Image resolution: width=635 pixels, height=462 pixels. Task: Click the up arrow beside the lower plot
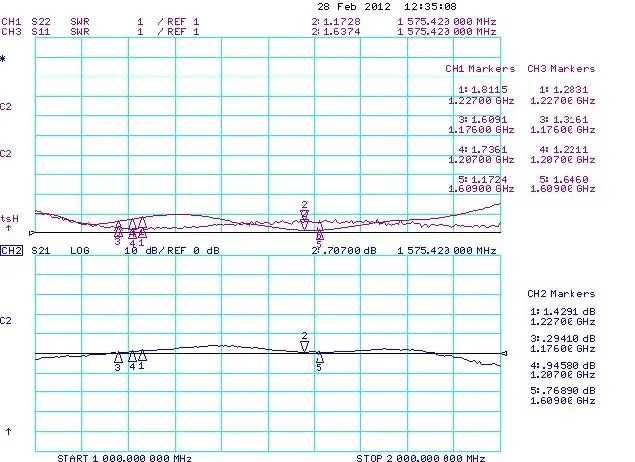coord(8,432)
